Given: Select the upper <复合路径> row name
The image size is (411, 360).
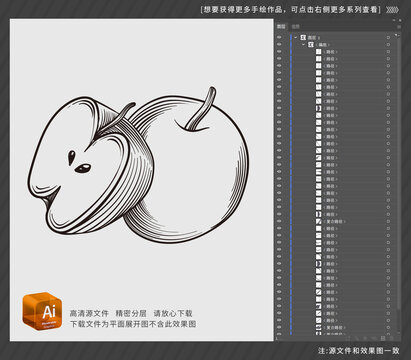Looking at the screenshot, I should pos(334,221).
